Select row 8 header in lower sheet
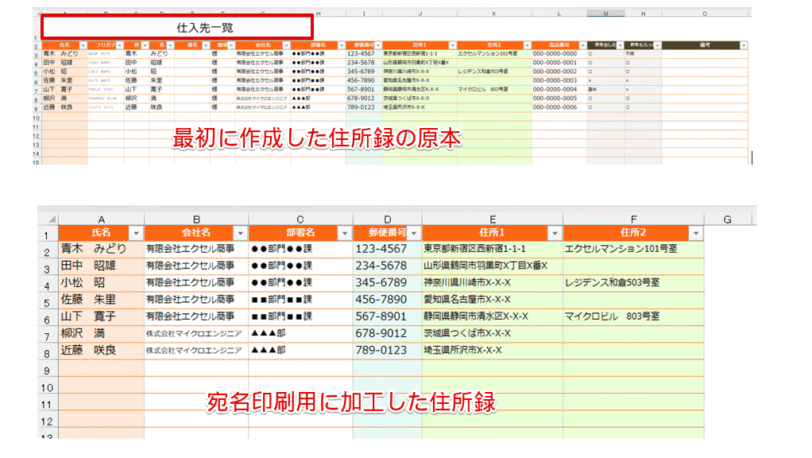This screenshot has width=812, height=458. pyautogui.click(x=47, y=353)
